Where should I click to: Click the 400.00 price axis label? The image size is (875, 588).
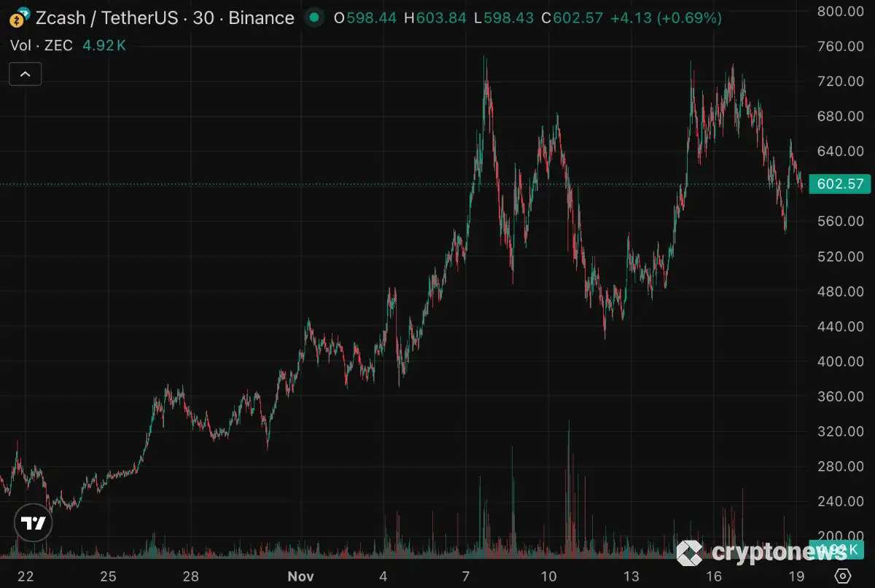point(840,361)
